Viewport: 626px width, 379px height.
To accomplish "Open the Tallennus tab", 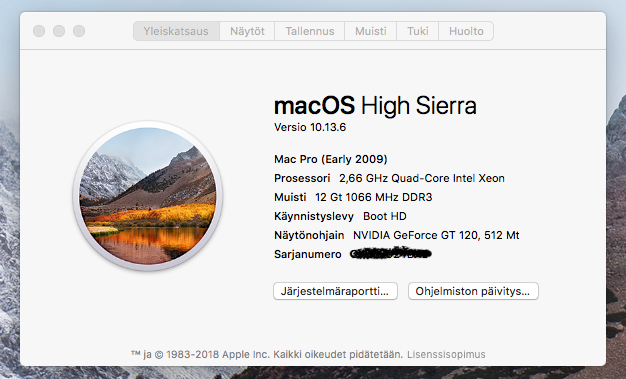I will pyautogui.click(x=310, y=31).
